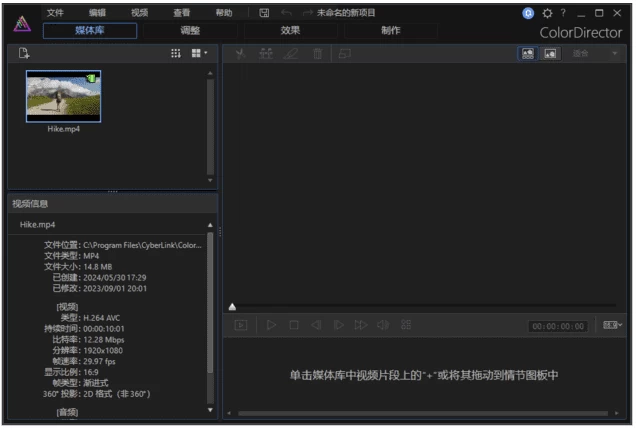The width and height of the screenshot is (636, 430).
Task: Click the delete trash icon in toolbar
Action: tap(317, 54)
